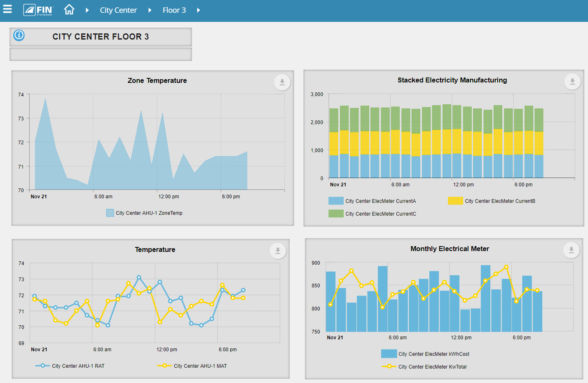Click the FIN Framework logo
This screenshot has height=383, width=588.
[x=38, y=9]
